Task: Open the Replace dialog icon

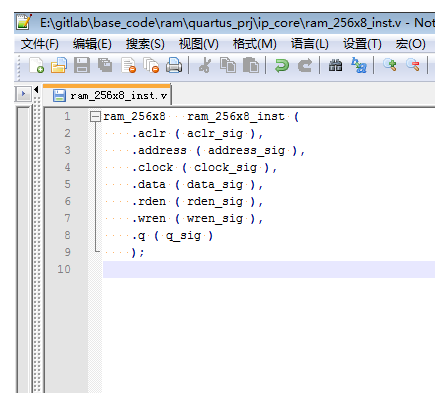Action: tap(359, 65)
